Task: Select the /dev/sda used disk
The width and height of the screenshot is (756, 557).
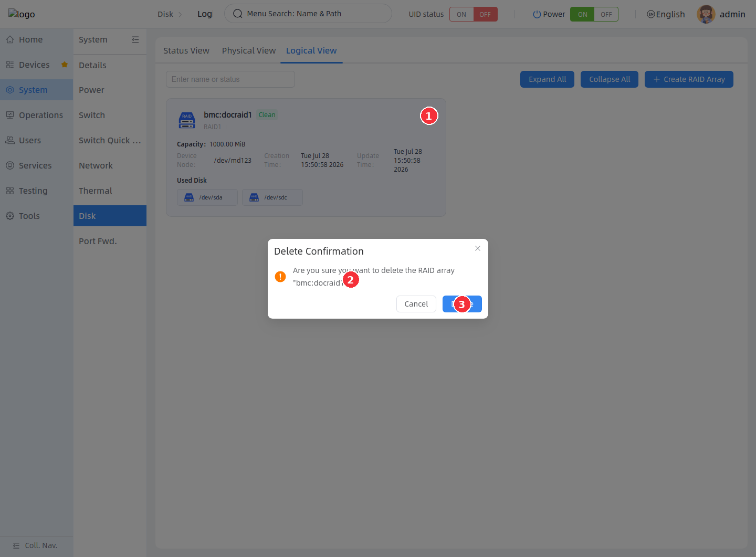Action: tap(207, 197)
